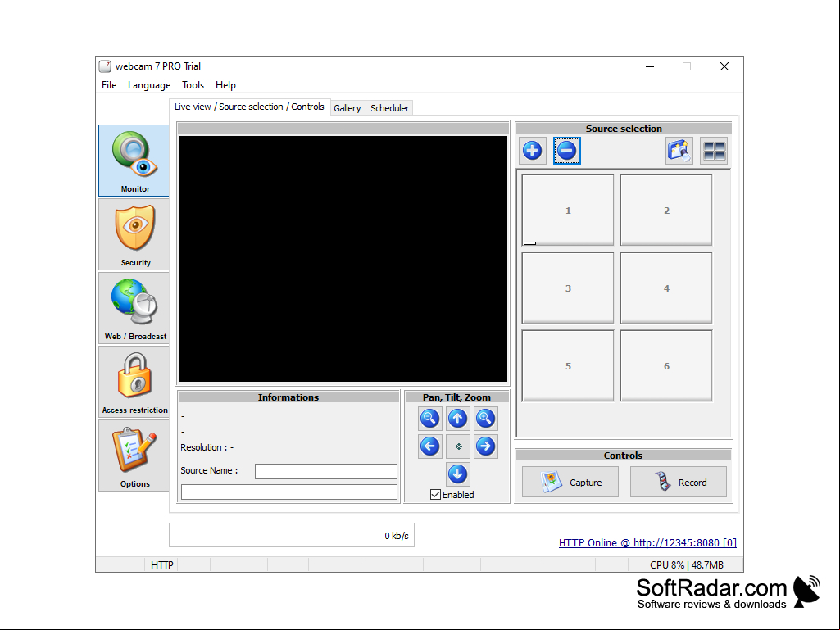840x630 pixels.
Task: Click the 0 kb/s bandwidth display
Action: pyautogui.click(x=292, y=535)
